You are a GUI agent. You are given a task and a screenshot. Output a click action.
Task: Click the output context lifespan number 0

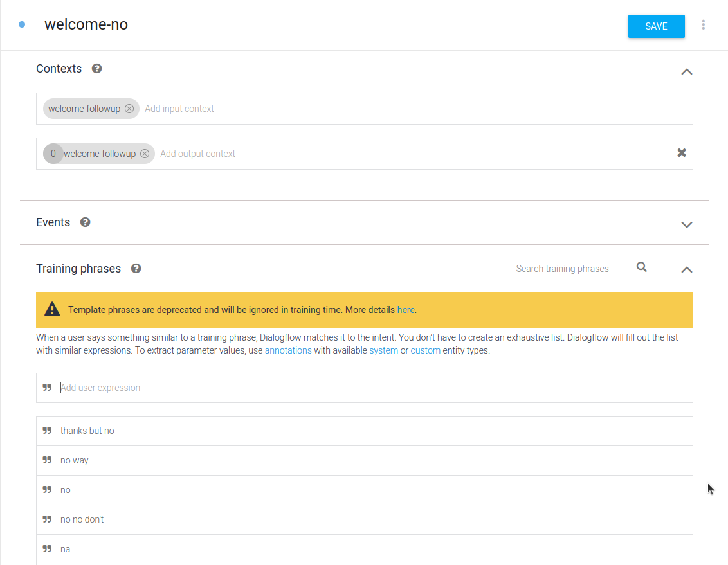point(53,154)
